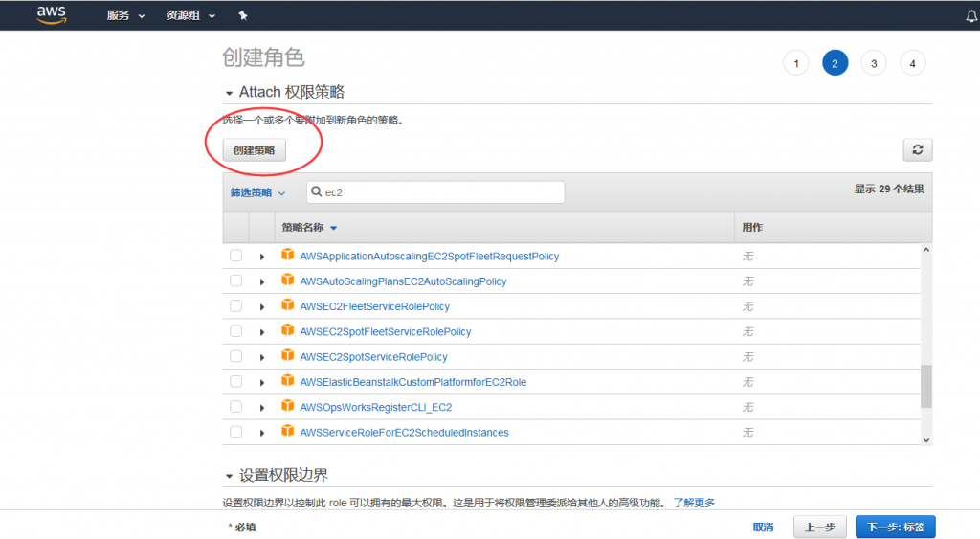Click the orange icon beside AWSEC2FleetServiceRolePolicy

point(287,305)
